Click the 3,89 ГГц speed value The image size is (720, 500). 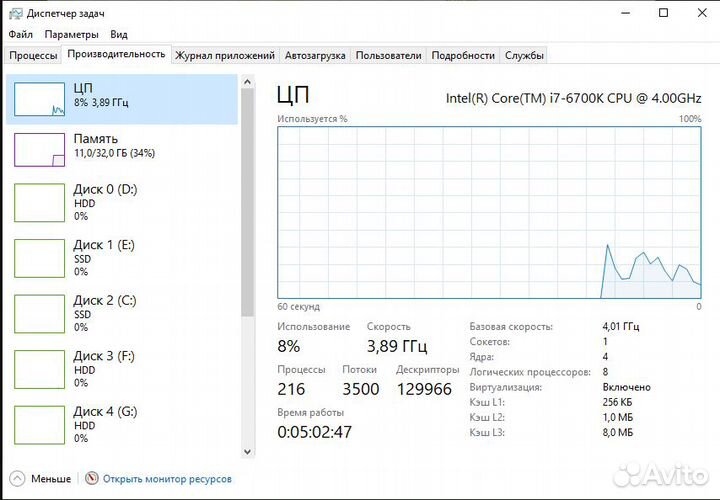[397, 346]
